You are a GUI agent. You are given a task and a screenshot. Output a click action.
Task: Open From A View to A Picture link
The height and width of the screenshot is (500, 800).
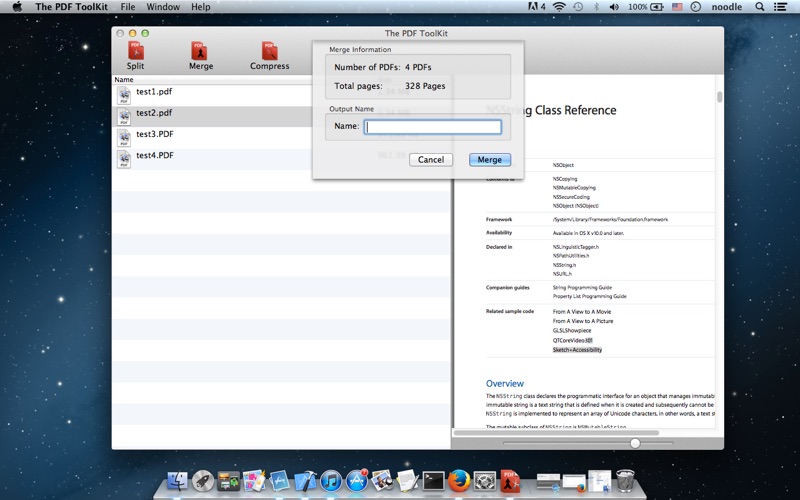[583, 321]
